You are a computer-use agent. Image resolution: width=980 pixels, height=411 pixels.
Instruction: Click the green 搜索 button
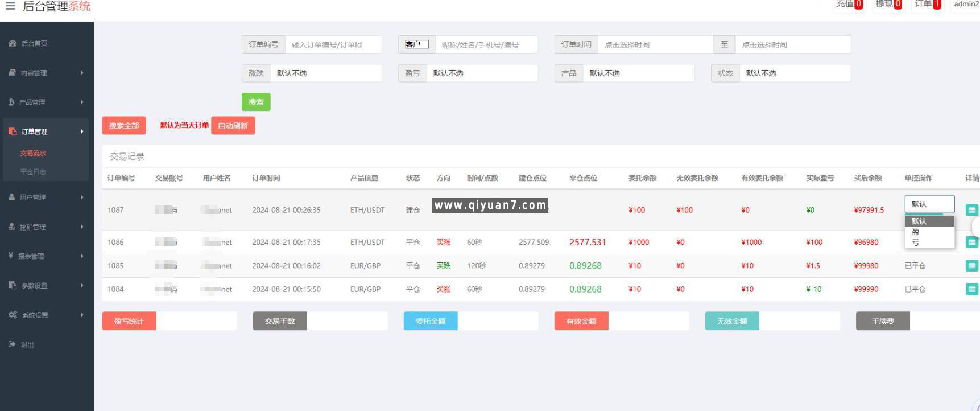[x=256, y=102]
